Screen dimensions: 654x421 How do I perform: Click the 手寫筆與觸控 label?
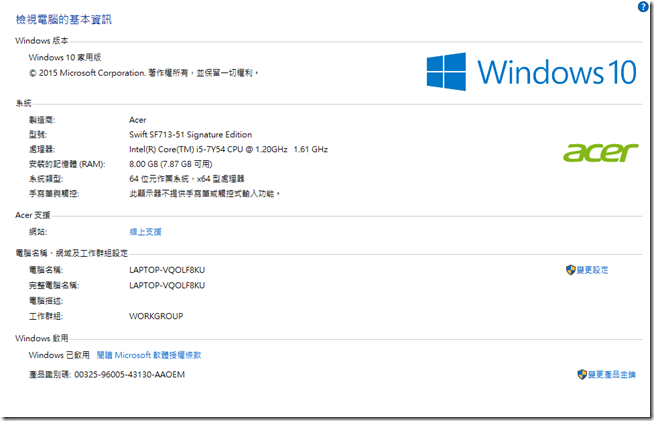[54, 194]
